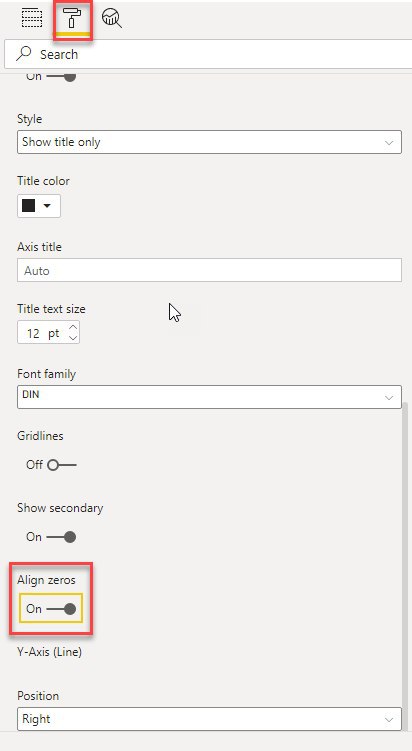Open the Analytics magnifier icon
This screenshot has height=751, width=412.
(112, 18)
